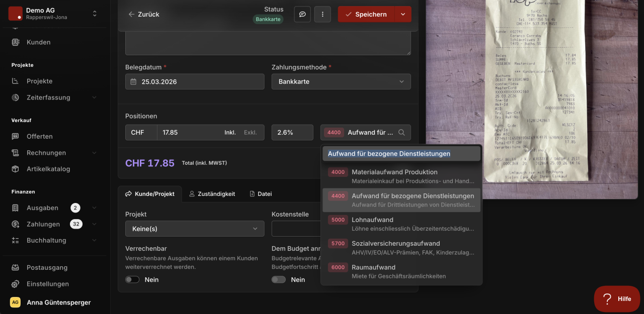Switch to the Kunde/Projekt tab
The width and height of the screenshot is (644, 314).
coord(150,194)
